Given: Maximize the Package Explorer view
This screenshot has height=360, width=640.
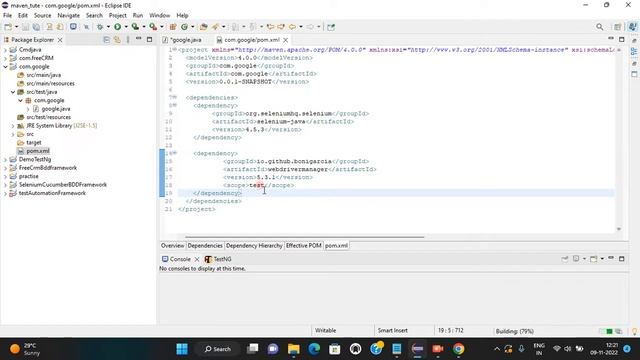Looking at the screenshot, I should (149, 40).
